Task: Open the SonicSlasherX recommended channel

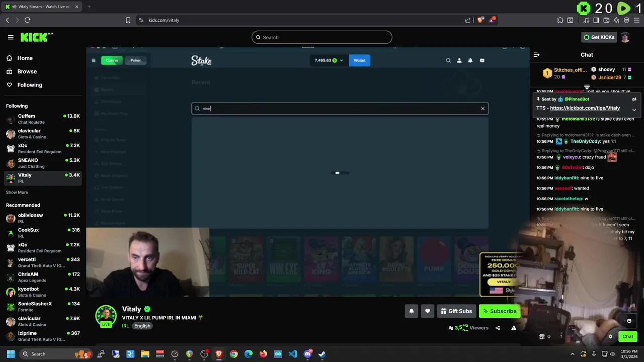Action: click(x=43, y=307)
